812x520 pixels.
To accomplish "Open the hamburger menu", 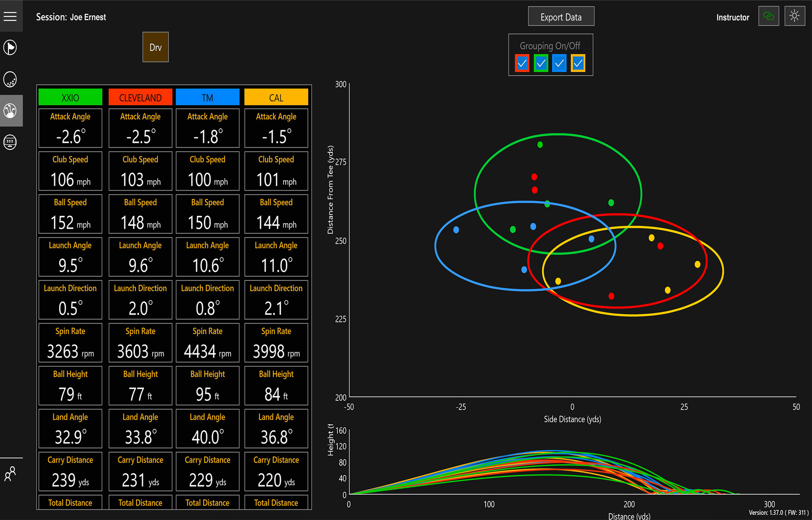I will tap(10, 16).
